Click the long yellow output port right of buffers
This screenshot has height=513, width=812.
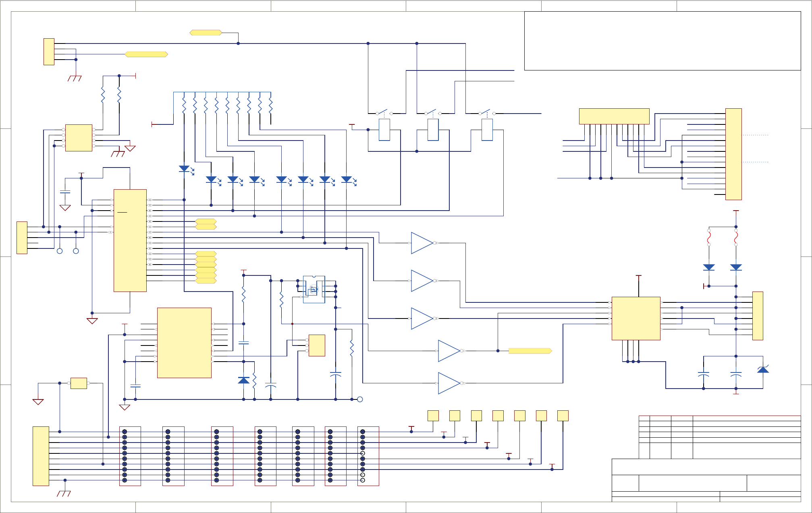tap(530, 351)
